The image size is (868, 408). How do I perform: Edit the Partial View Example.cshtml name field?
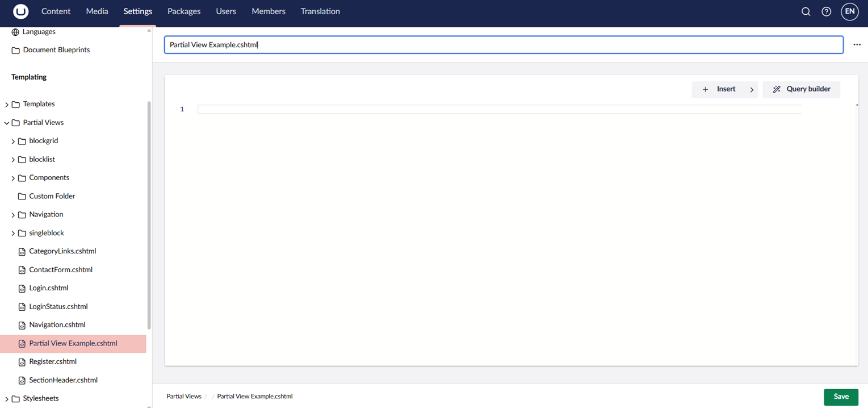tap(503, 44)
